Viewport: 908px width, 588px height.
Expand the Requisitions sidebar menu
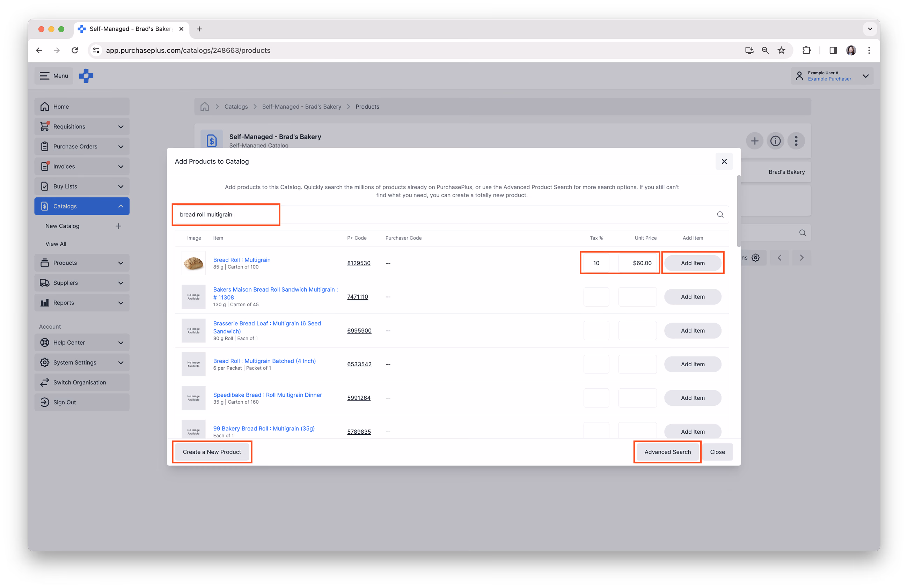[x=82, y=126]
